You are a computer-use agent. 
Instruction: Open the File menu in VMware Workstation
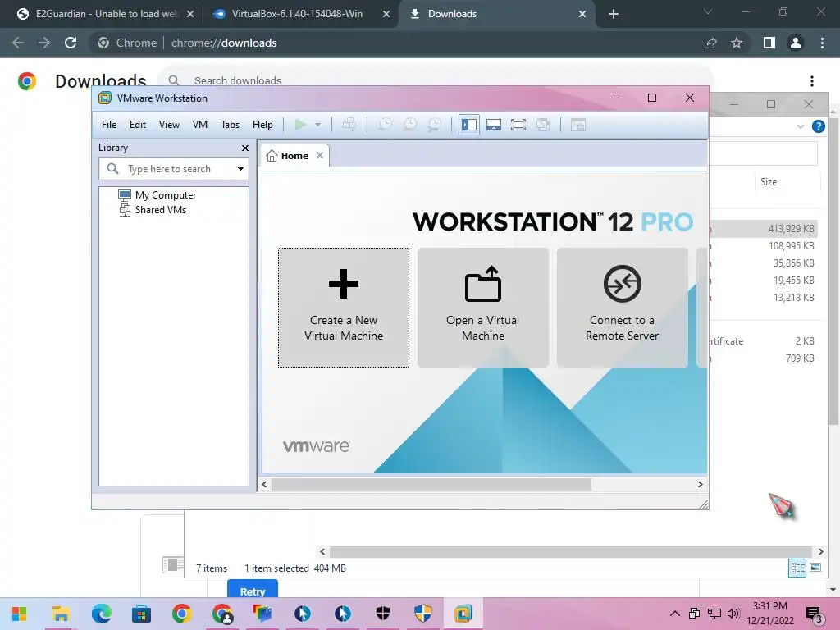tap(109, 125)
